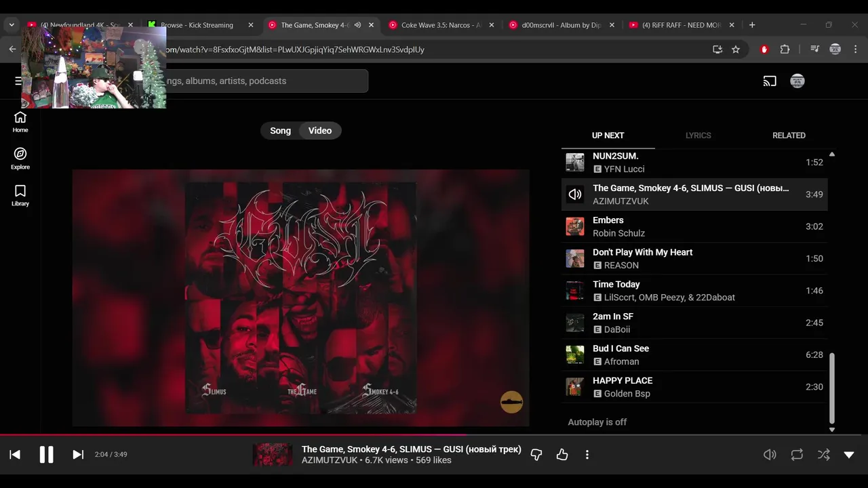Open the tab search dropdown arrow
The height and width of the screenshot is (488, 868).
tap(12, 25)
